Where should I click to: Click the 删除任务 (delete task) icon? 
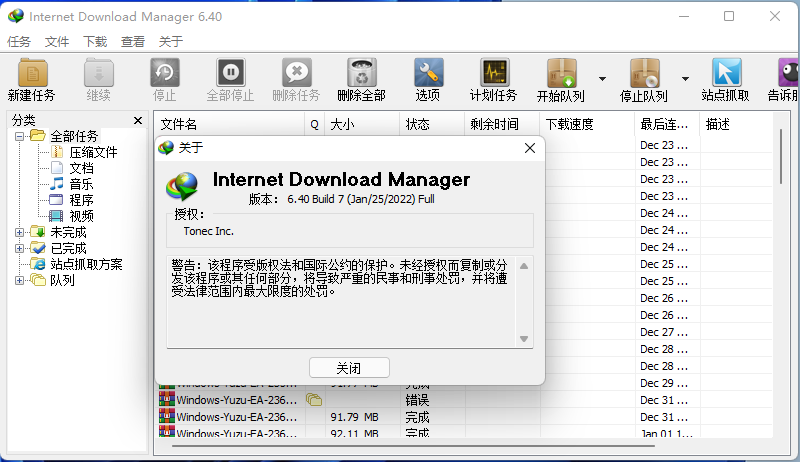[x=296, y=72]
